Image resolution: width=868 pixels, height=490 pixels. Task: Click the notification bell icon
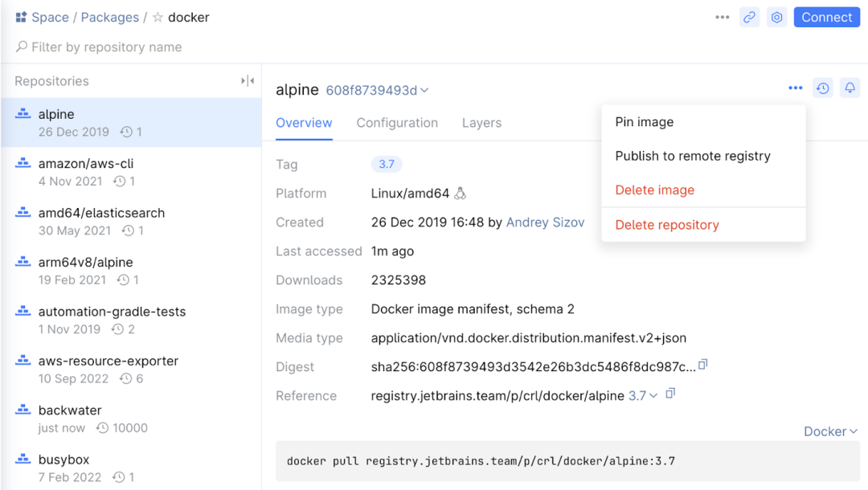[x=850, y=88]
